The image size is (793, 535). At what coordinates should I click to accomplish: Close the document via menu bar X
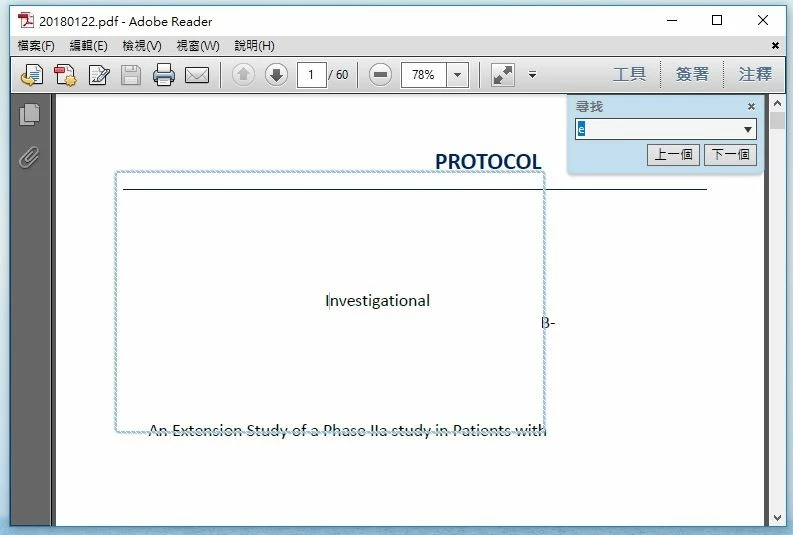click(x=775, y=46)
